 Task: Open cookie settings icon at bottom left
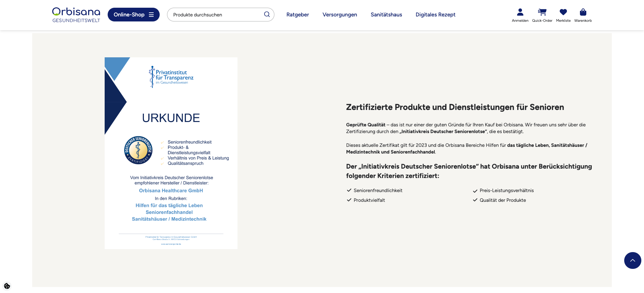(x=7, y=286)
